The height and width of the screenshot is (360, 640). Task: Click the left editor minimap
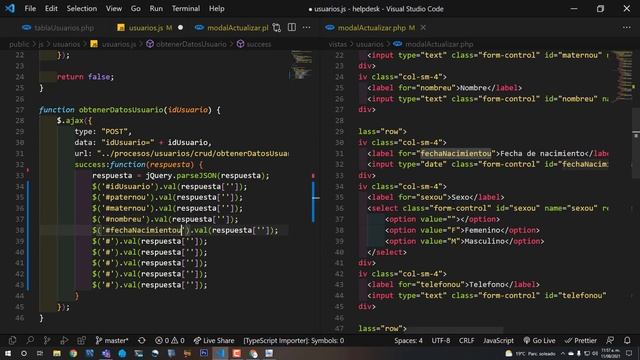coord(302,65)
